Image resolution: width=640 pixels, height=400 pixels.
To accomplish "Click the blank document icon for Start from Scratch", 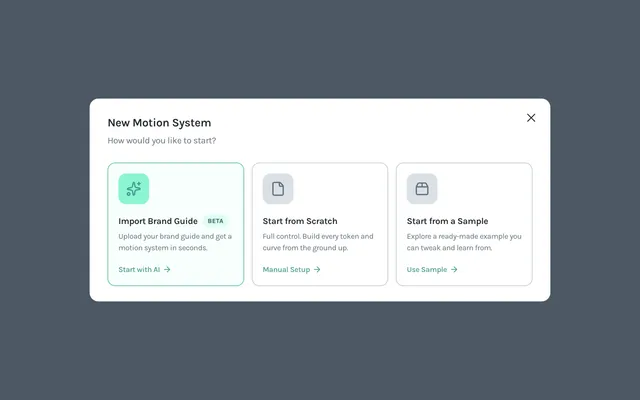I will (x=278, y=189).
